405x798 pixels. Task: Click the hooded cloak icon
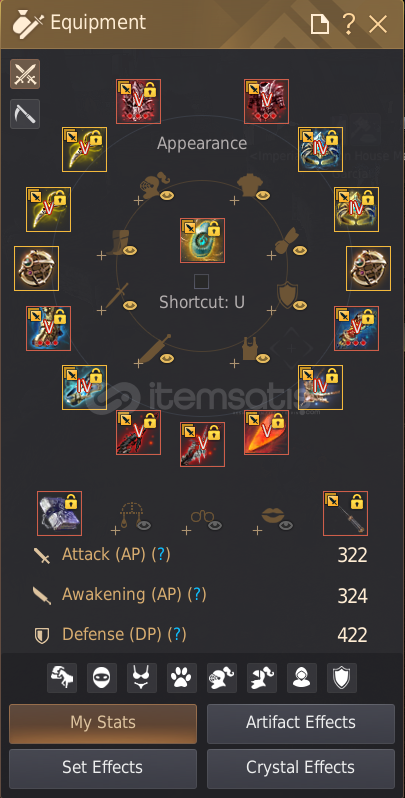tap(302, 678)
